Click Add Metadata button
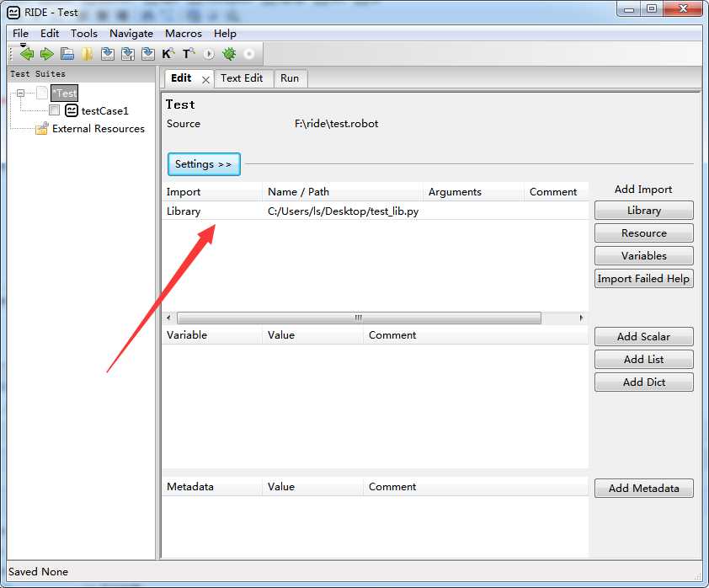The width and height of the screenshot is (709, 588). pyautogui.click(x=644, y=488)
